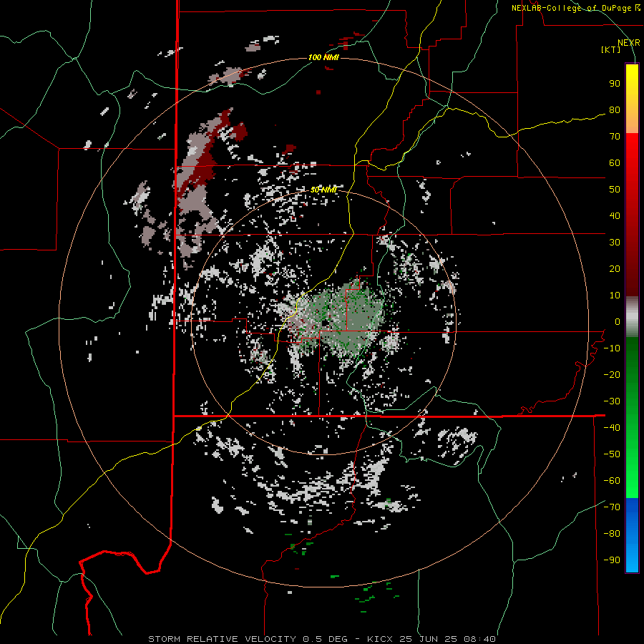Click the positive 60 knot scale label
This screenshot has height=644, width=644.
615,163
